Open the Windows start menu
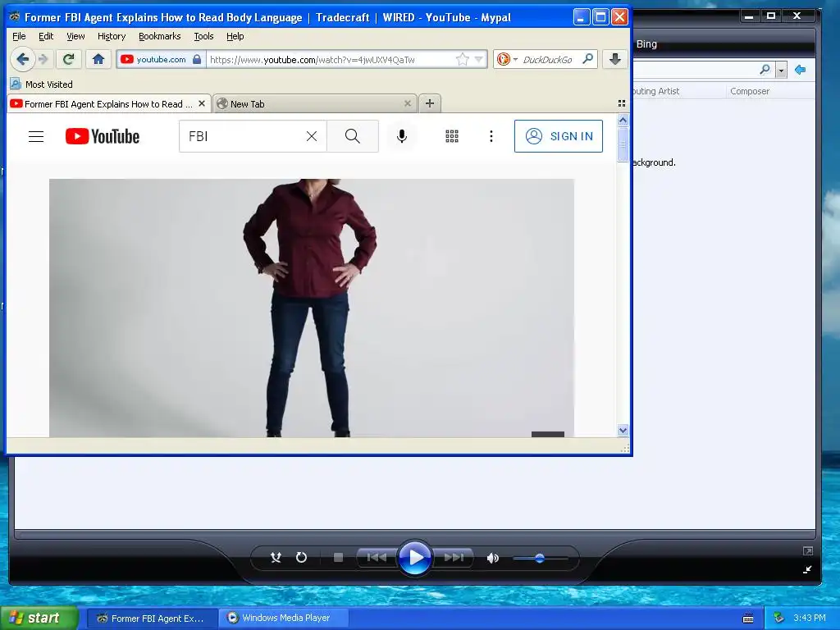The width and height of the screenshot is (840, 630). (x=38, y=618)
